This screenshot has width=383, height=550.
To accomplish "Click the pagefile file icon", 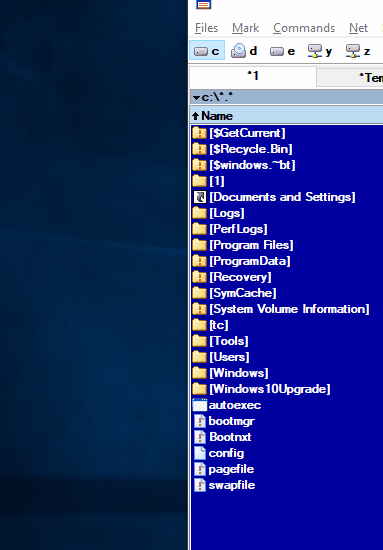I will pos(200,469).
